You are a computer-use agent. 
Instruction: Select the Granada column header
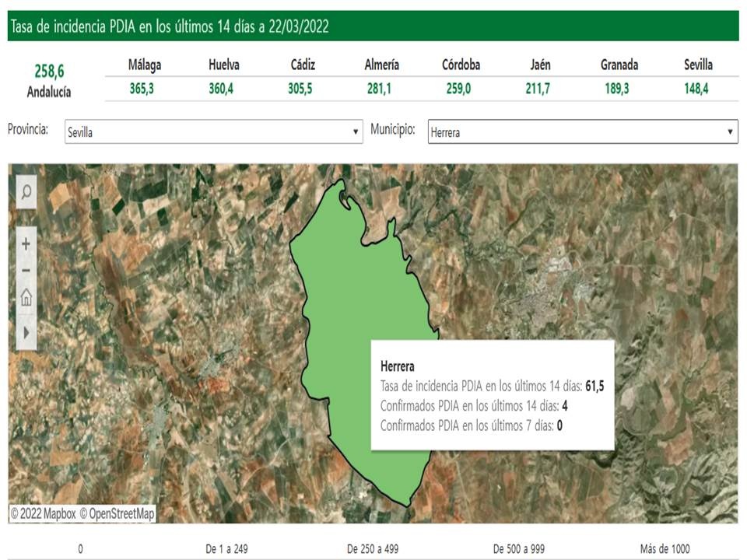[619, 65]
